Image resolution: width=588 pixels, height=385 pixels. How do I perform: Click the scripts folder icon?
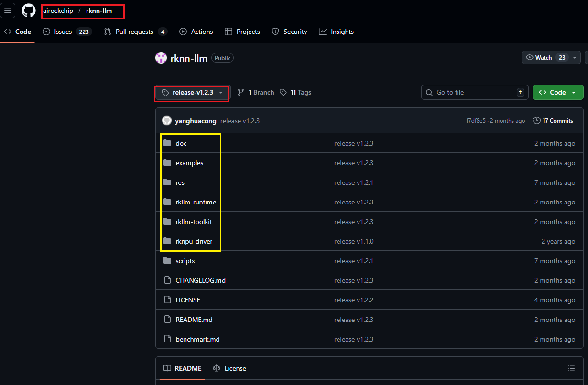tap(167, 261)
